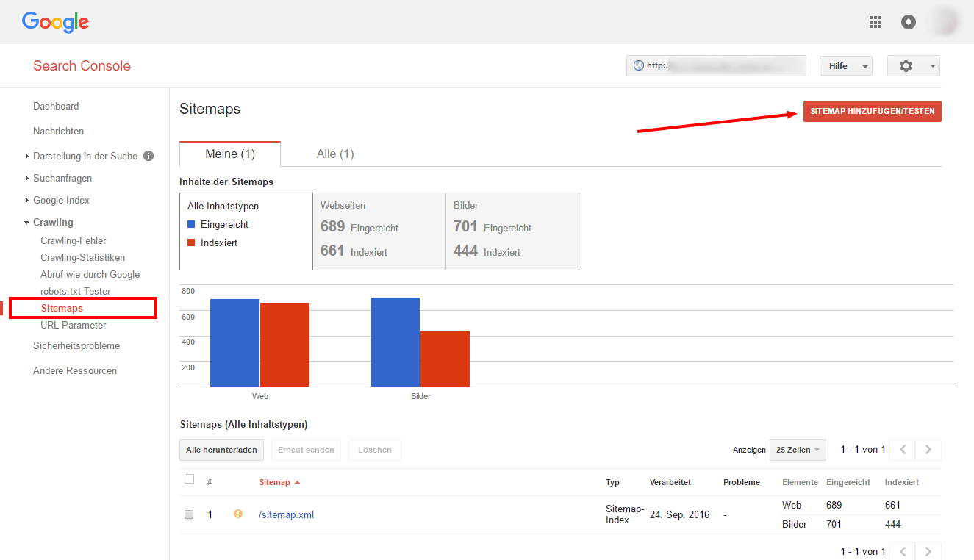
Task: Go to the next results page arrow above the table
Action: tap(928, 450)
